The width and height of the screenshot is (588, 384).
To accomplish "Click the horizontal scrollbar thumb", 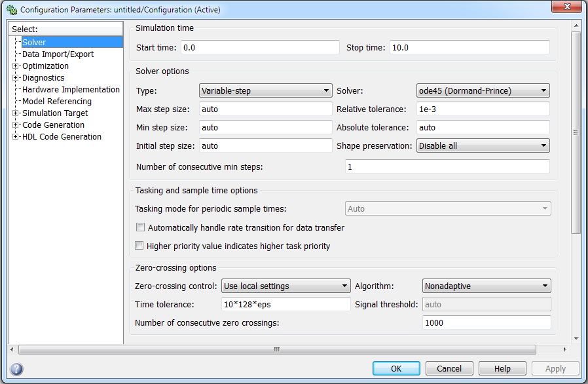I will pyautogui.click(x=277, y=349).
